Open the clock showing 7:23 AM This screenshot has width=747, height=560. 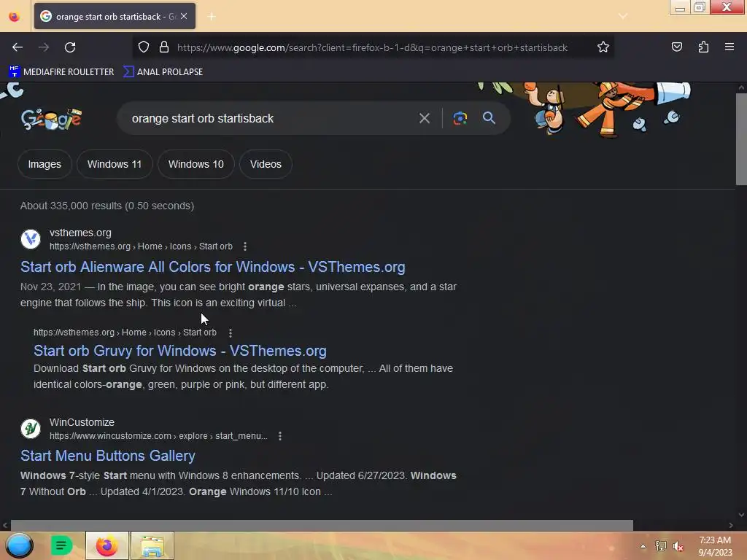pos(715,546)
